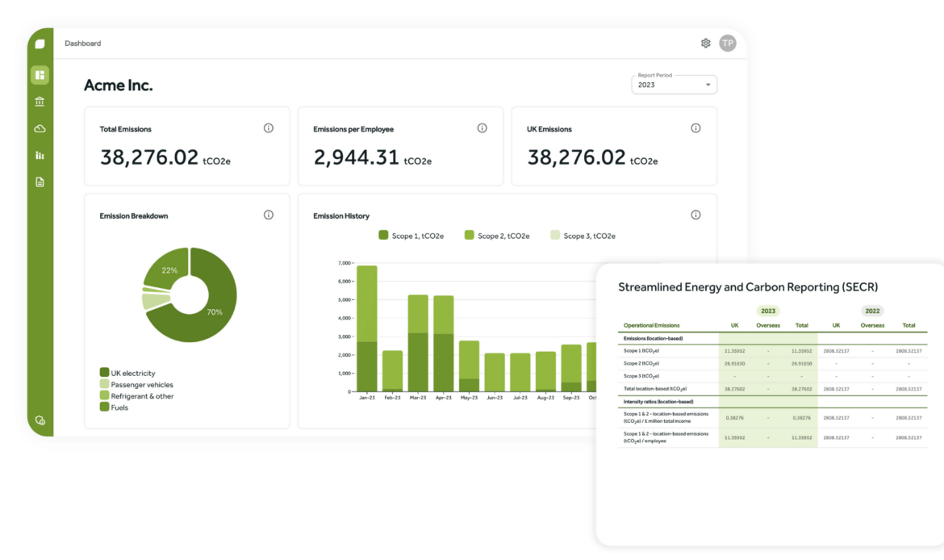Open the TP user avatar menu

728,44
